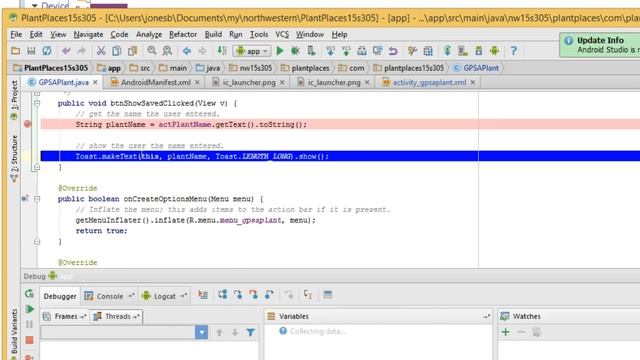Click the Forward navigation arrow
The image size is (640, 360).
(x=202, y=51)
